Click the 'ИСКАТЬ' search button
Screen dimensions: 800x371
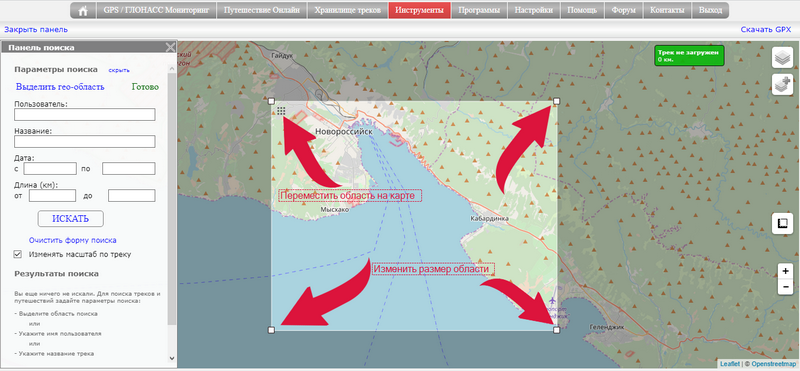coord(70,218)
